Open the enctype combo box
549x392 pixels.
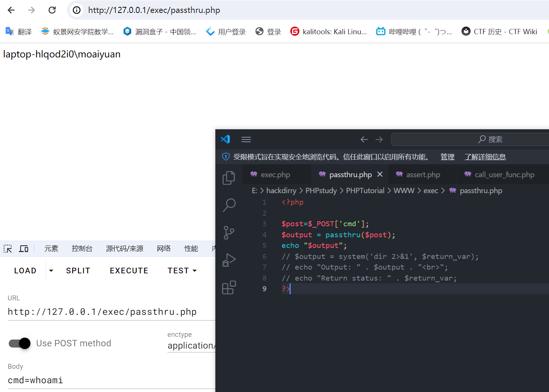(191, 346)
